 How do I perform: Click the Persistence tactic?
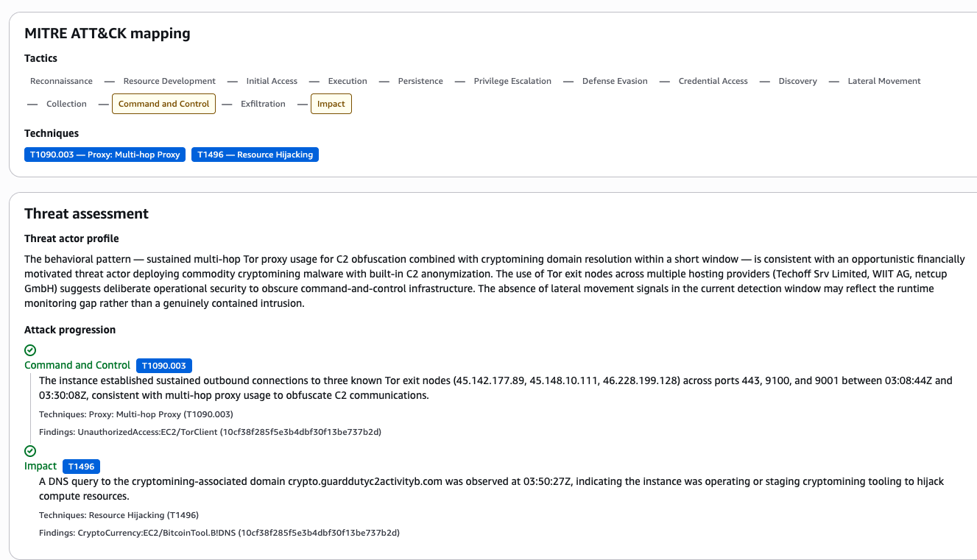(x=420, y=81)
